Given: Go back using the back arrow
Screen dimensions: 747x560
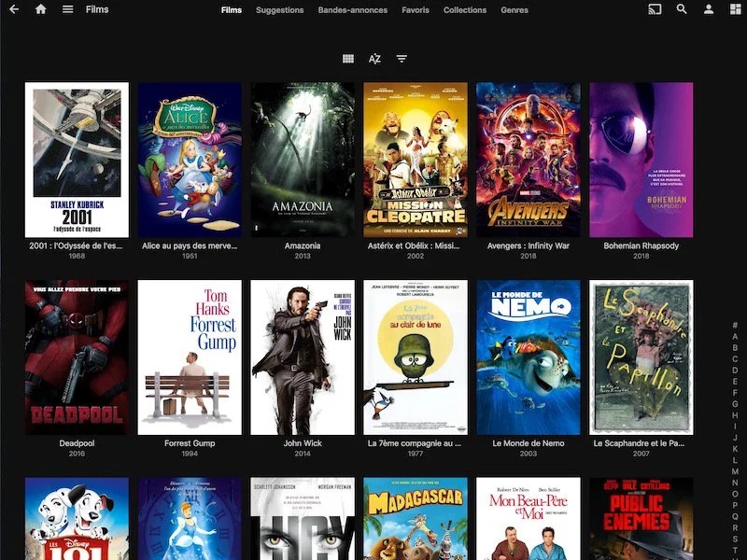Looking at the screenshot, I should [14, 9].
